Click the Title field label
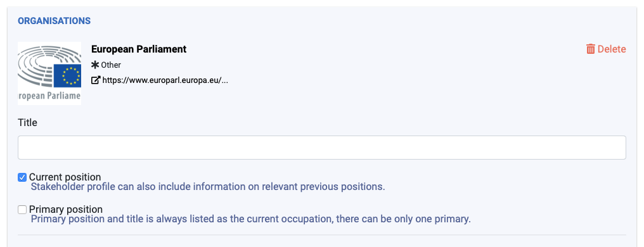The image size is (644, 247). point(27,123)
